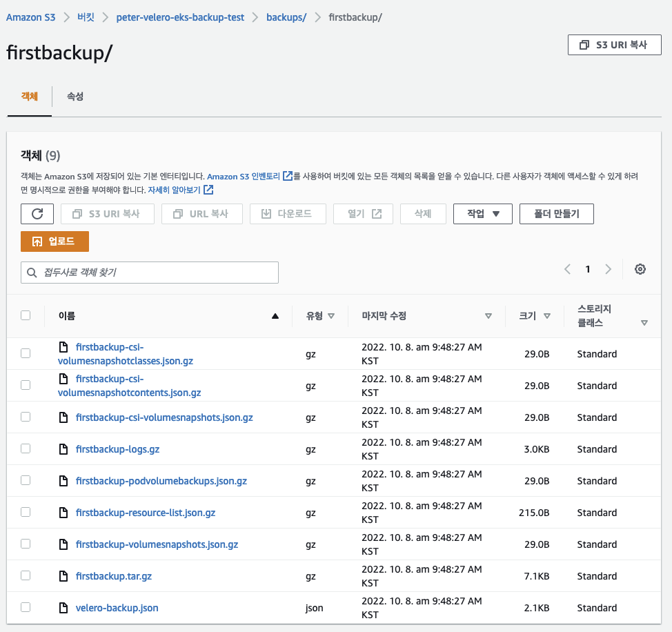
Task: Focus the 접두사로 객체 찾기 search field
Action: (150, 273)
